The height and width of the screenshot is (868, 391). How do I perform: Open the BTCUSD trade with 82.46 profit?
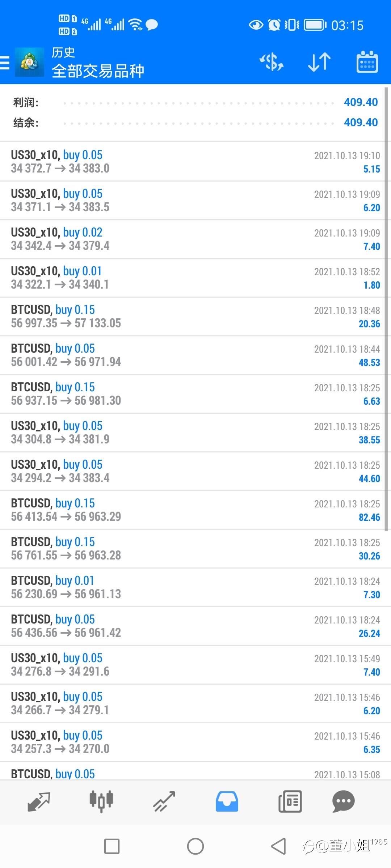pos(195,510)
